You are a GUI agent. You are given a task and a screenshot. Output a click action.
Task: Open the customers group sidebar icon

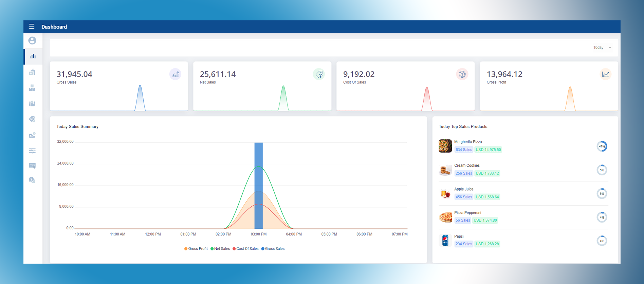click(x=32, y=104)
